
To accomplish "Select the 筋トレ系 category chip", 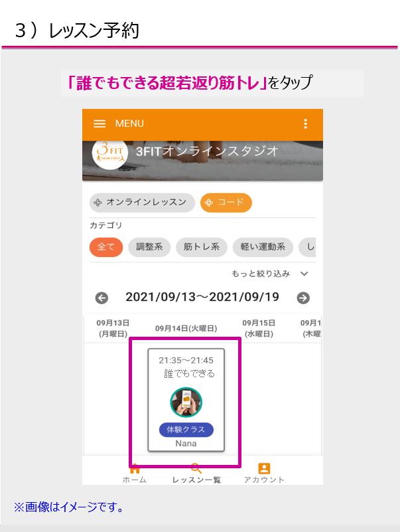I will [202, 247].
